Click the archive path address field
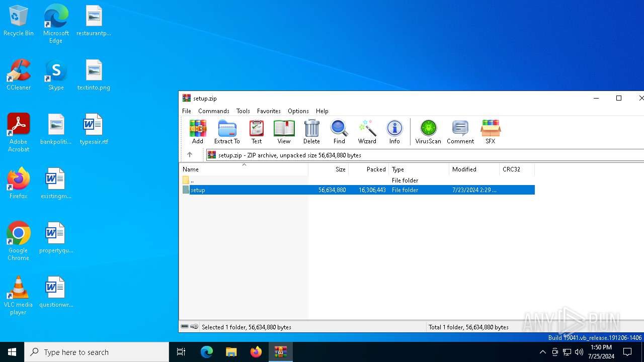Screen dimensions: 644x362 425,155
